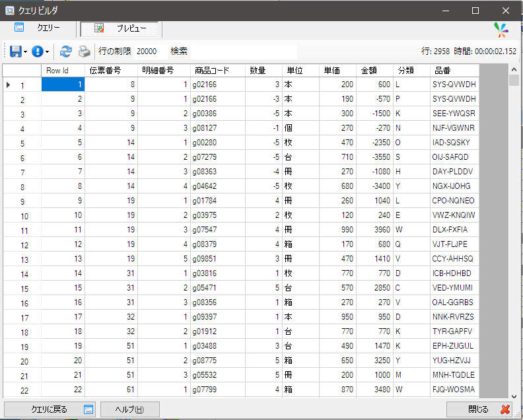Open the save icon dropdown arrow
This screenshot has height=420, width=523.
pyautogui.click(x=25, y=52)
